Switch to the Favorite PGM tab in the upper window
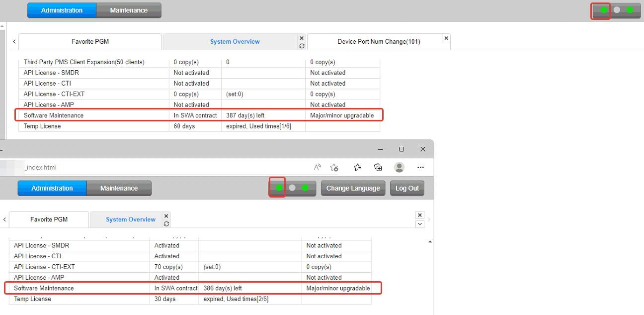Screen dimensions: 644x315 (x=90, y=42)
